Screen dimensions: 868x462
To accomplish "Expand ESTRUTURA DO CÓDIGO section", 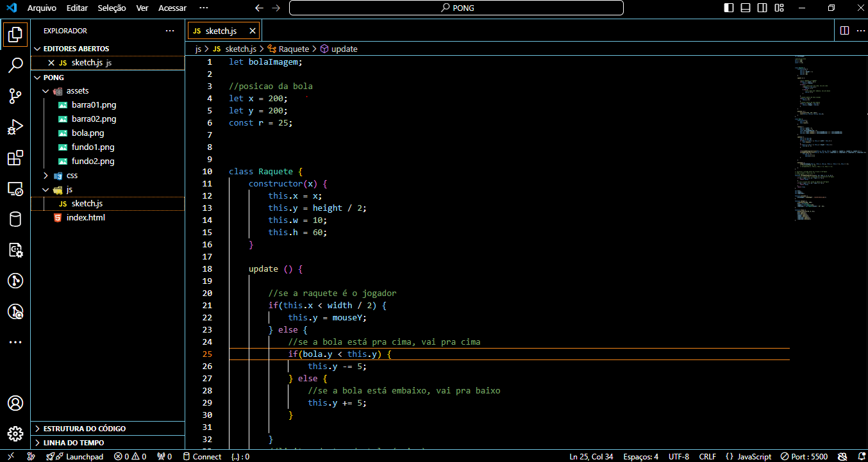I will [108, 428].
